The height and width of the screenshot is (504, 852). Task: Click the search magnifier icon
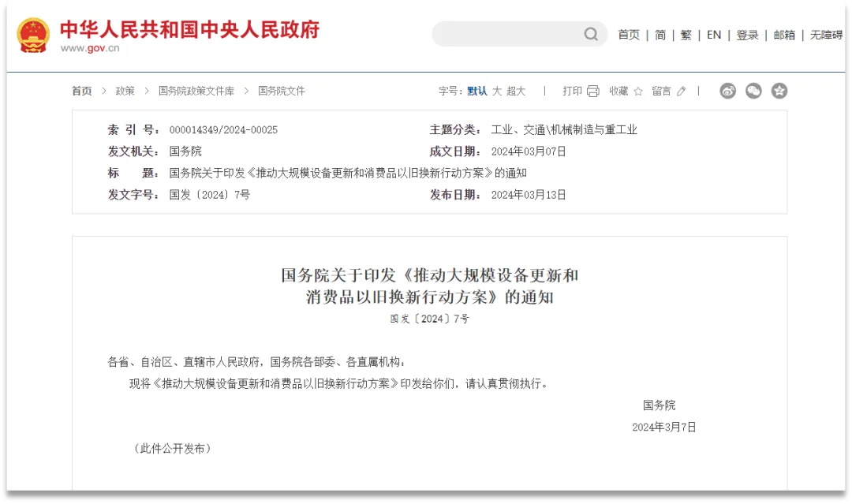pyautogui.click(x=590, y=35)
